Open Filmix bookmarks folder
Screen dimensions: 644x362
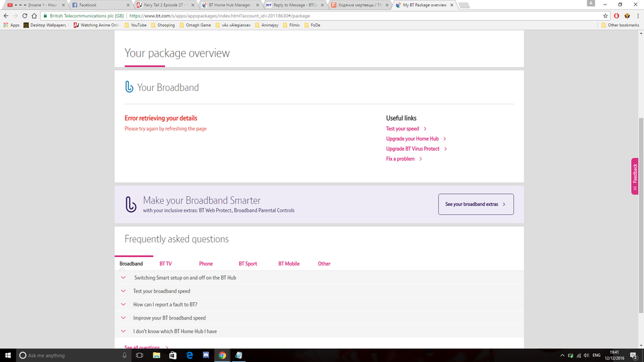(x=291, y=25)
